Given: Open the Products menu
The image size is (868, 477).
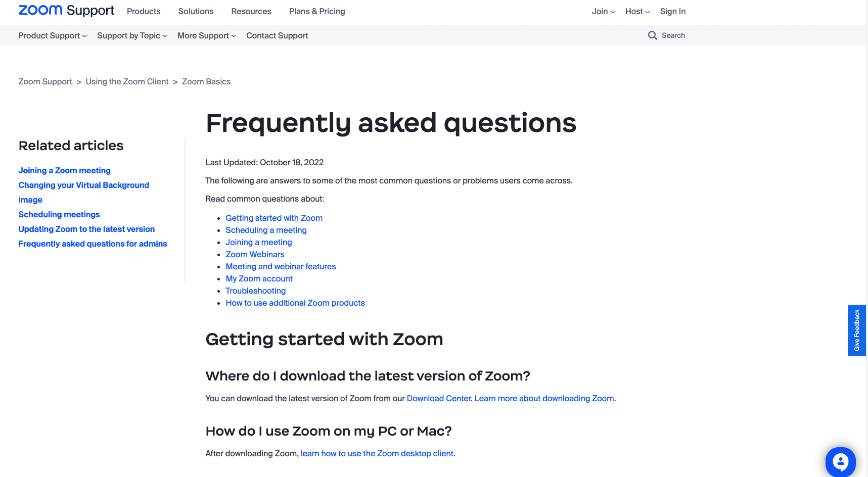Looking at the screenshot, I should pos(144,11).
